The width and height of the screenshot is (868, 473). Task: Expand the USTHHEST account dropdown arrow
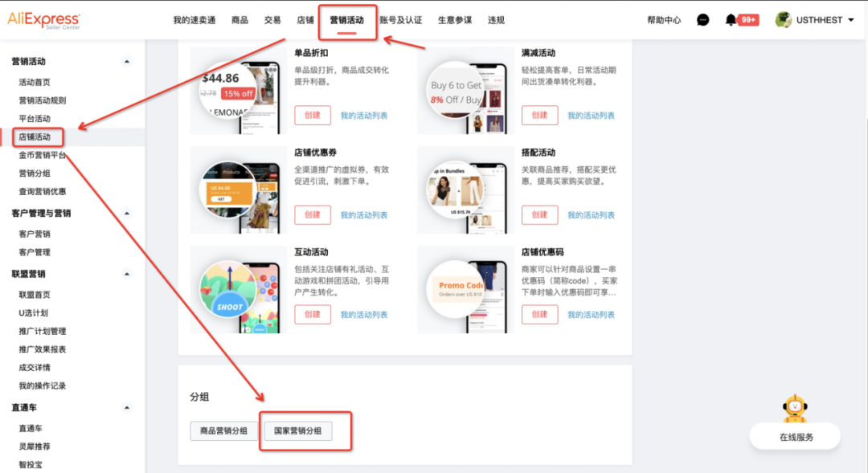[x=851, y=20]
